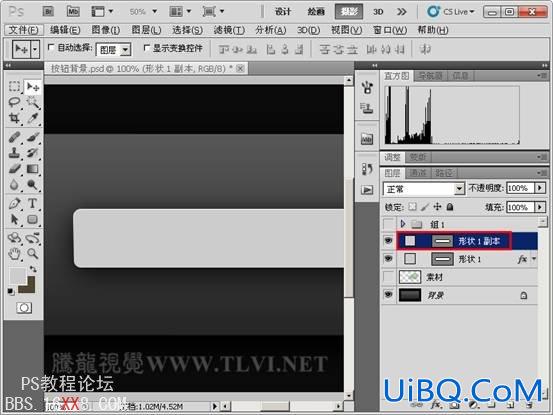Select the Horizontal Type tool
The image size is (553, 415).
[x=33, y=203]
